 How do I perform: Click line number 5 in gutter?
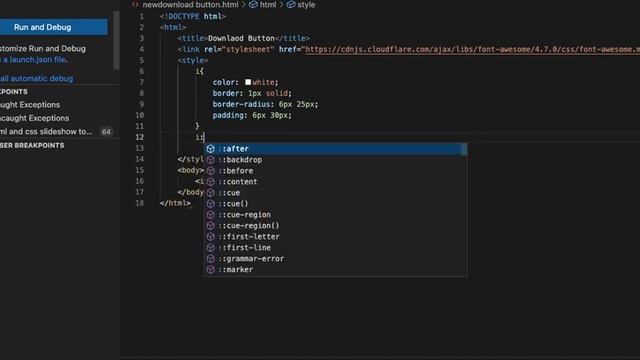(x=142, y=60)
